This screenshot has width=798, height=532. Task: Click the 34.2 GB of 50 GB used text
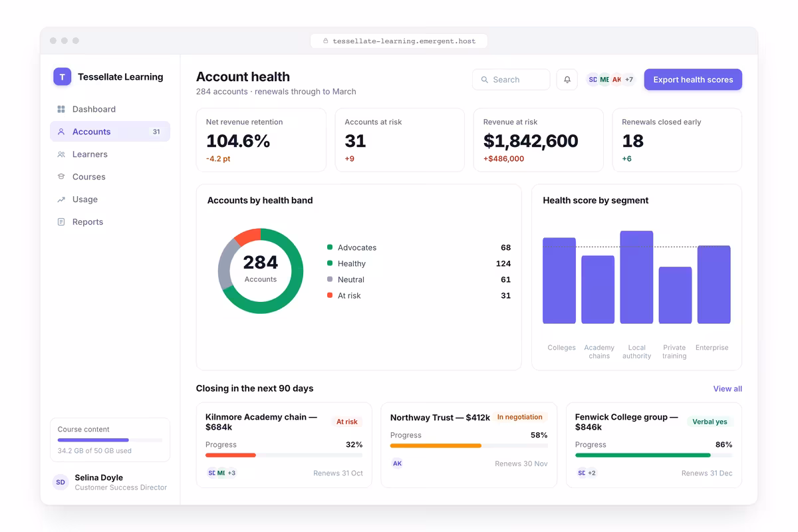click(94, 451)
